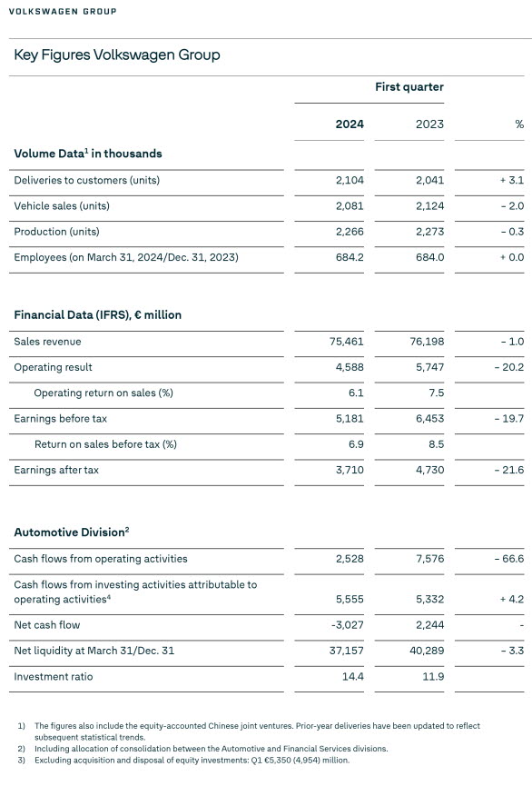This screenshot has height=796, width=532.
Task: Select the Key Figures Volkswagen Group title
Action: click(116, 55)
